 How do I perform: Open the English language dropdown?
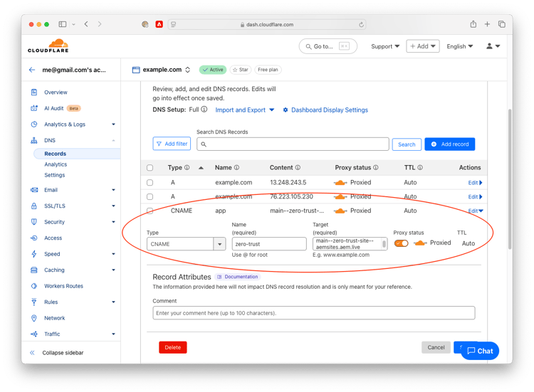point(460,46)
